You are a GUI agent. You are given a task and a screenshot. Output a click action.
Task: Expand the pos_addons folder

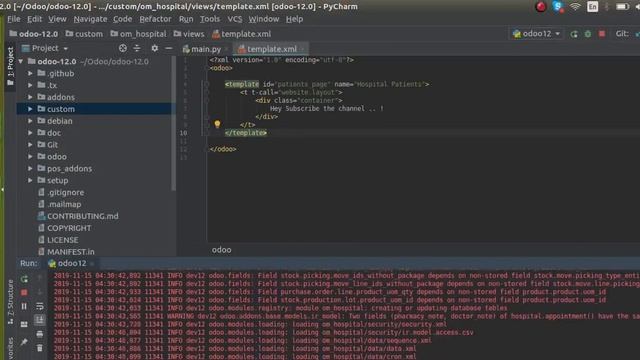[x=30, y=168]
